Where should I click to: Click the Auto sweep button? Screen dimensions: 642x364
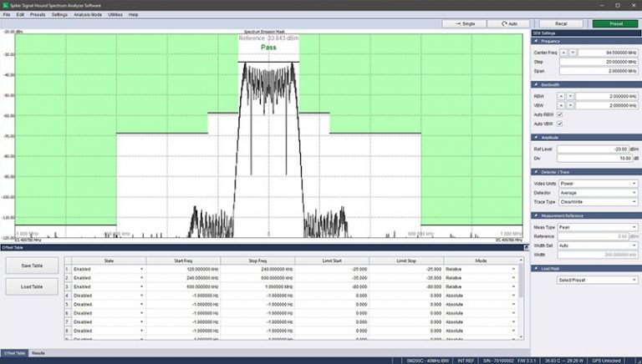507,23
